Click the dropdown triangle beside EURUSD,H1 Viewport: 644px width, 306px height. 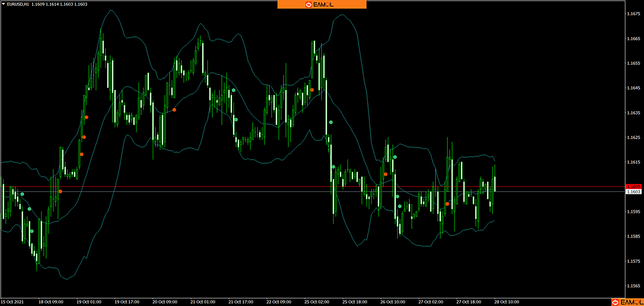tap(4, 4)
